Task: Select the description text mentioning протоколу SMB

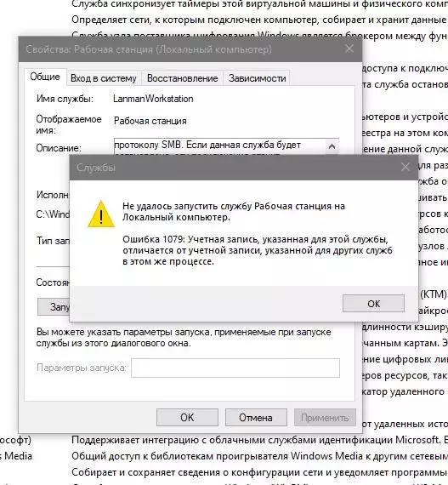Action: [x=207, y=145]
